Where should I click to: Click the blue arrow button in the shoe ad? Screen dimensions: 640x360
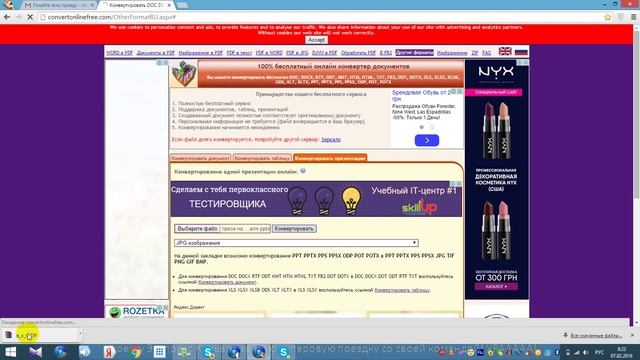427,140
